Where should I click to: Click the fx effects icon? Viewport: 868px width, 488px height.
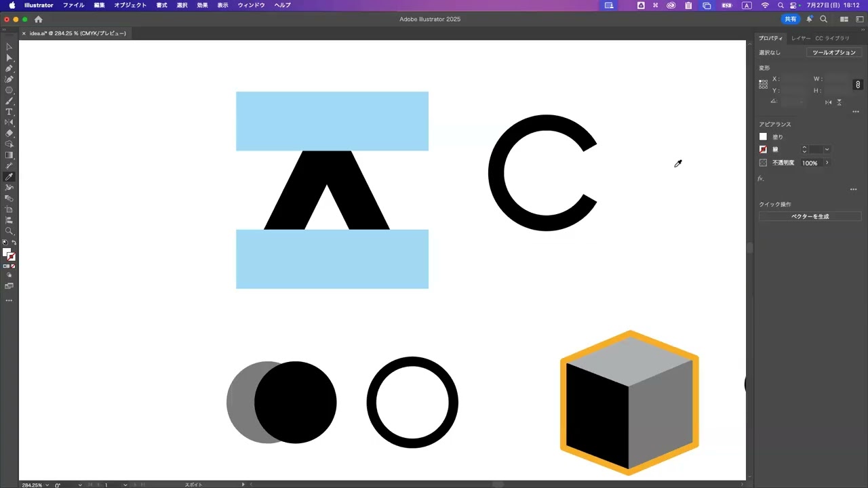pos(760,179)
